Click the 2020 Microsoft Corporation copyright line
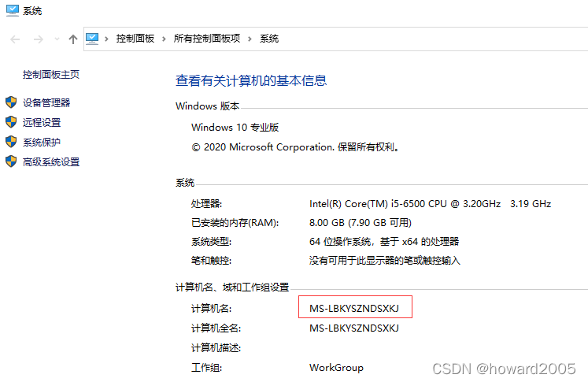The image size is (588, 382). 295,147
